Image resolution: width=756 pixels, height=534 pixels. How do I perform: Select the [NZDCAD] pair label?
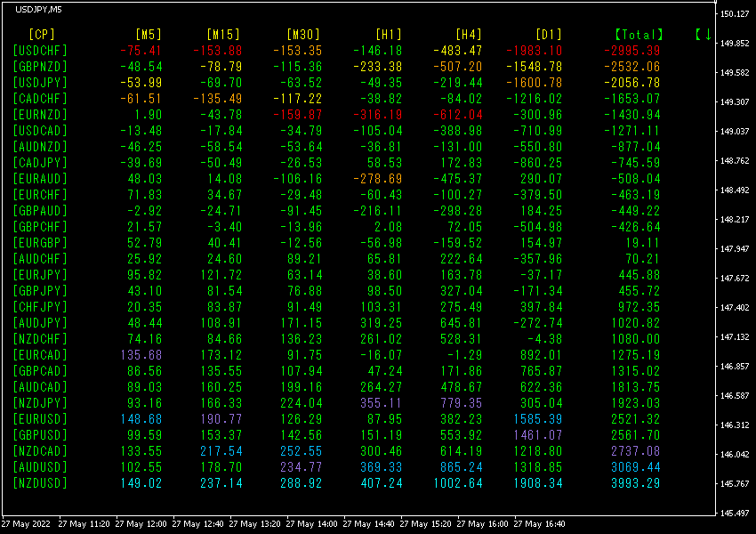point(40,451)
